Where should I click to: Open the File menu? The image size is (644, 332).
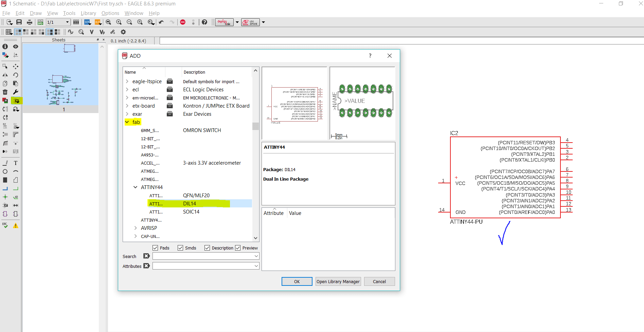pos(6,13)
